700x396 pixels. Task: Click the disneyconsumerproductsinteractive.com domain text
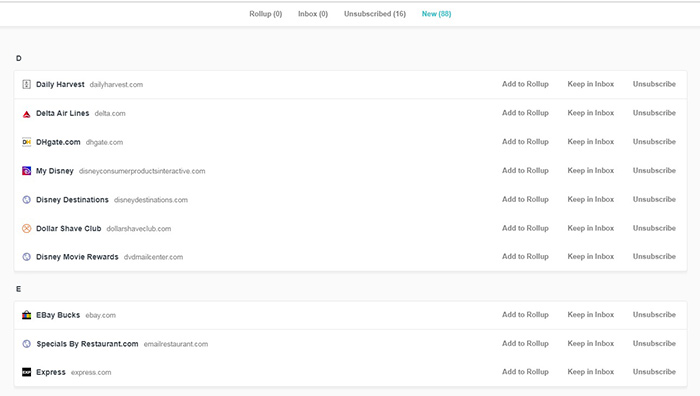tap(142, 171)
